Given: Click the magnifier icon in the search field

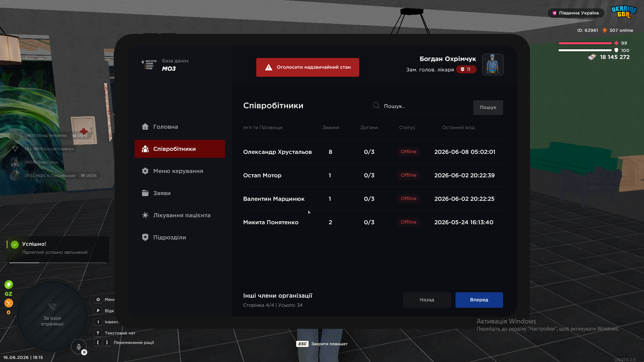Looking at the screenshot, I should (376, 106).
